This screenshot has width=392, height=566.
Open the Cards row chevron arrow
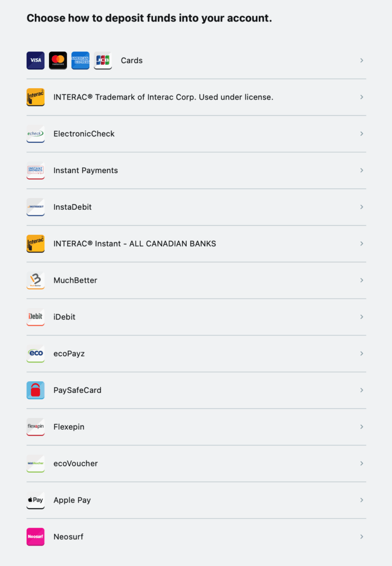361,60
